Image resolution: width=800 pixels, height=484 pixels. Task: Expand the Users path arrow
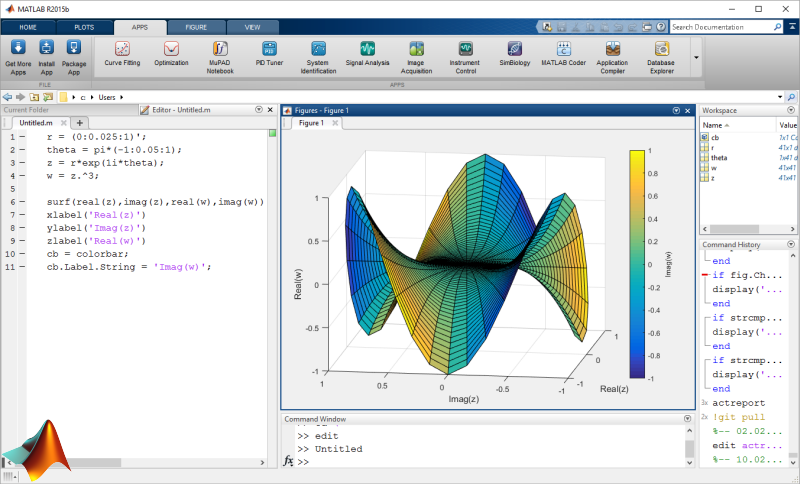(121, 97)
